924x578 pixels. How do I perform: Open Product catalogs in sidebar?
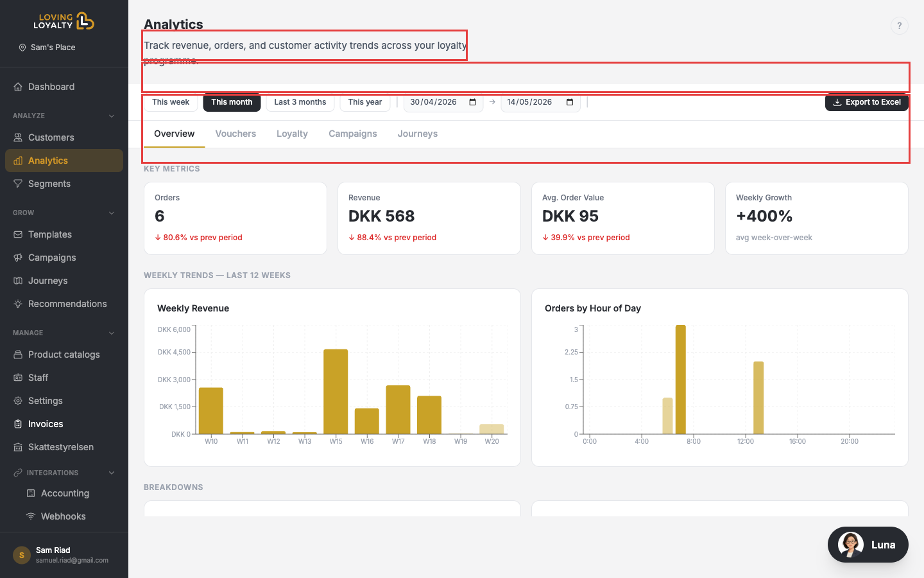(x=64, y=355)
